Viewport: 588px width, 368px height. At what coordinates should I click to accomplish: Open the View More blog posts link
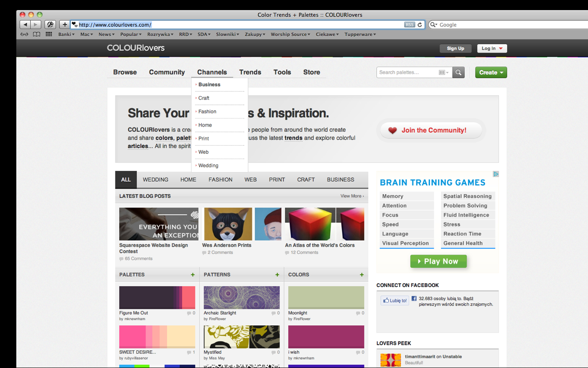click(352, 196)
